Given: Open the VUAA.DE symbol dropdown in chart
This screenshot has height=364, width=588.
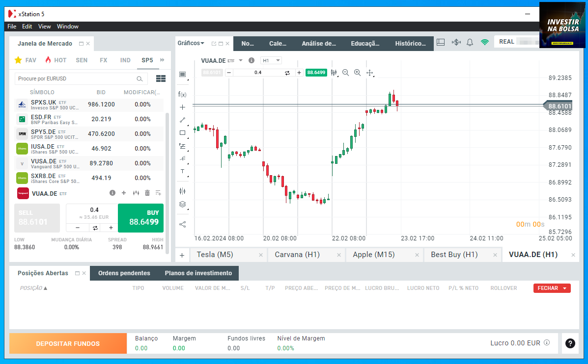Looking at the screenshot, I should (241, 60).
